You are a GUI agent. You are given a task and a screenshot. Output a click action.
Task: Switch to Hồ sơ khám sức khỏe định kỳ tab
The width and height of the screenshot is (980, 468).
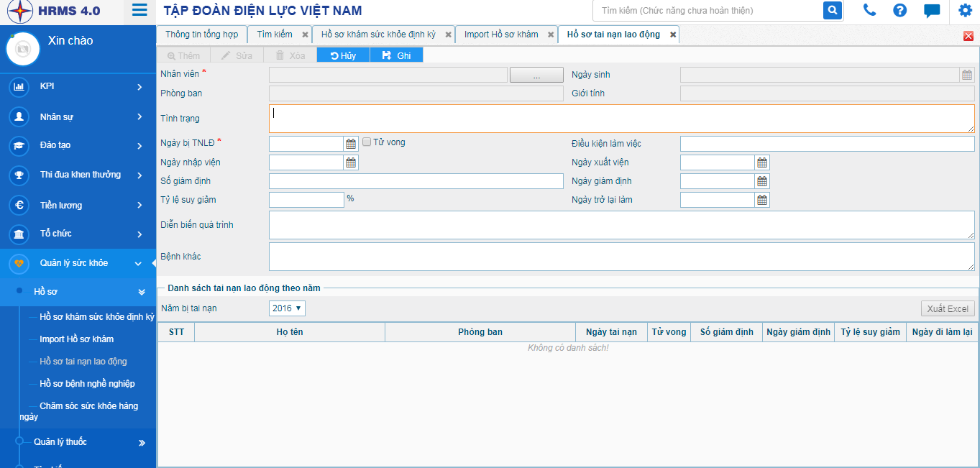(378, 35)
